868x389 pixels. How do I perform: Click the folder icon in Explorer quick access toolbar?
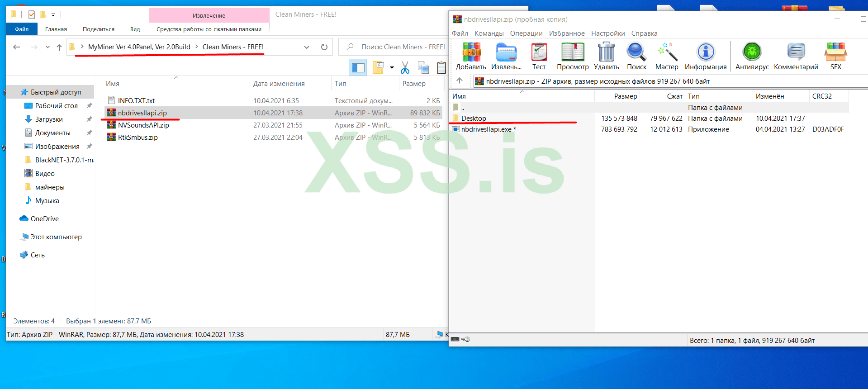point(43,14)
